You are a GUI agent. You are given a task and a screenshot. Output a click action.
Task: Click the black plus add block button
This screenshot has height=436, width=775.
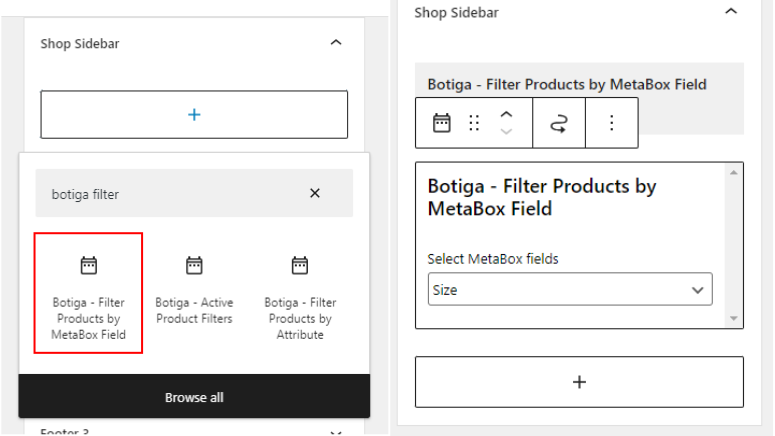coord(579,382)
